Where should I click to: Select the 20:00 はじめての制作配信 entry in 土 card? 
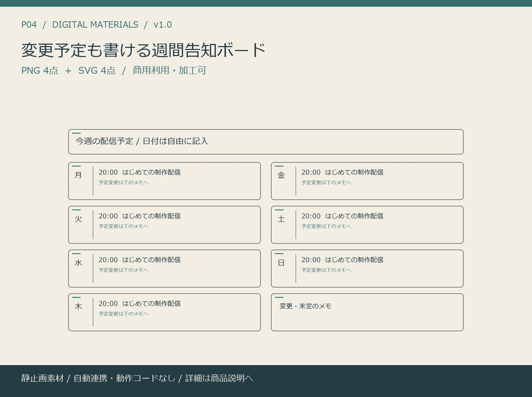(342, 216)
